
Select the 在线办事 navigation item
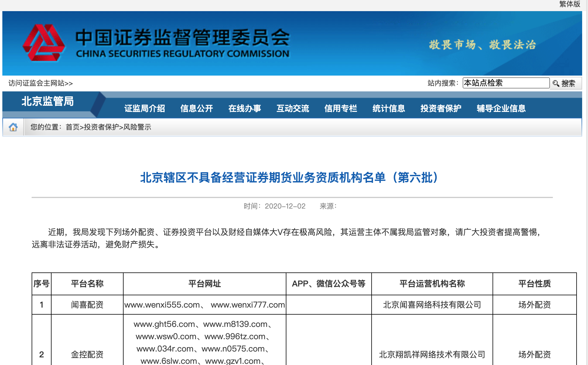[x=245, y=108]
